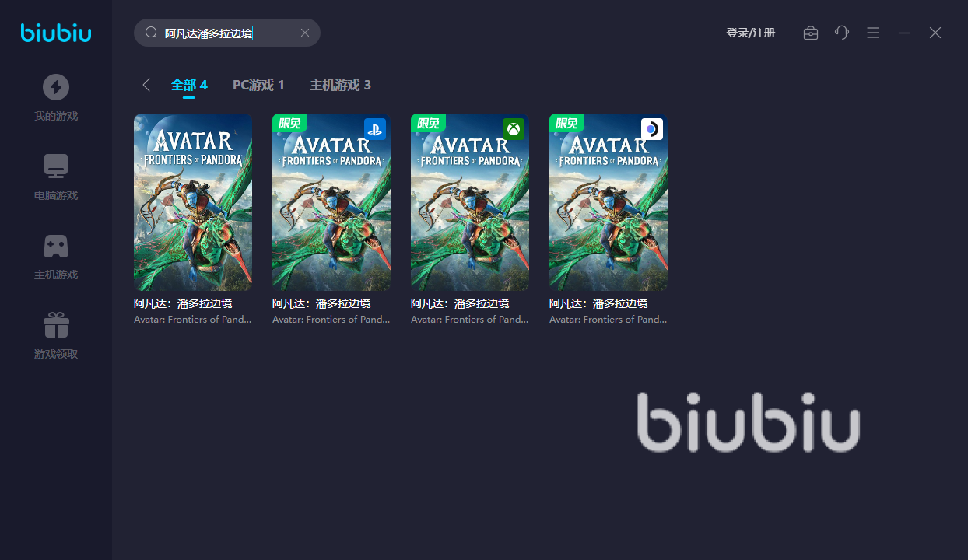Screen dimensions: 968x560
Task: Open PC games monitor icon
Action: pos(55,166)
